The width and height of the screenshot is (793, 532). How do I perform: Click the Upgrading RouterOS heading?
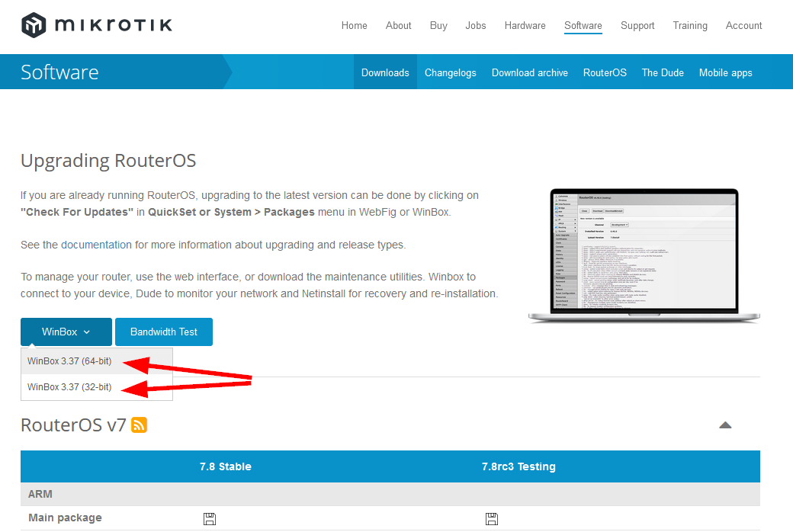pos(108,161)
